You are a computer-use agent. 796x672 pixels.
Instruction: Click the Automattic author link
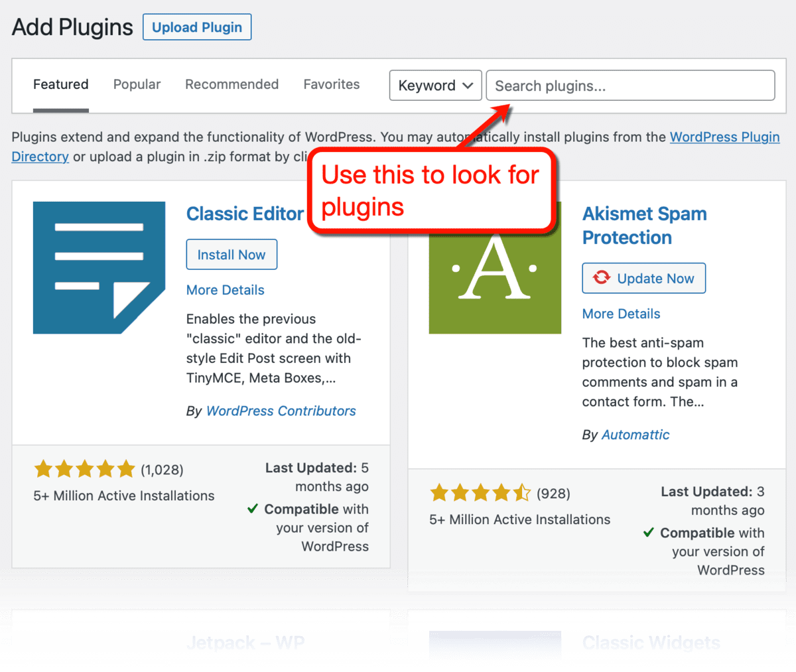point(635,435)
